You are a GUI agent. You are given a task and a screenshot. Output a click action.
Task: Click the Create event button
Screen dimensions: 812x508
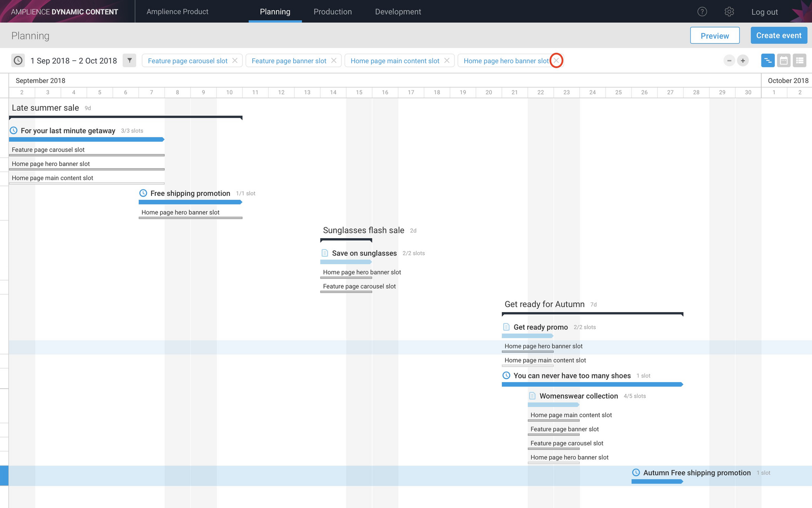(x=779, y=35)
